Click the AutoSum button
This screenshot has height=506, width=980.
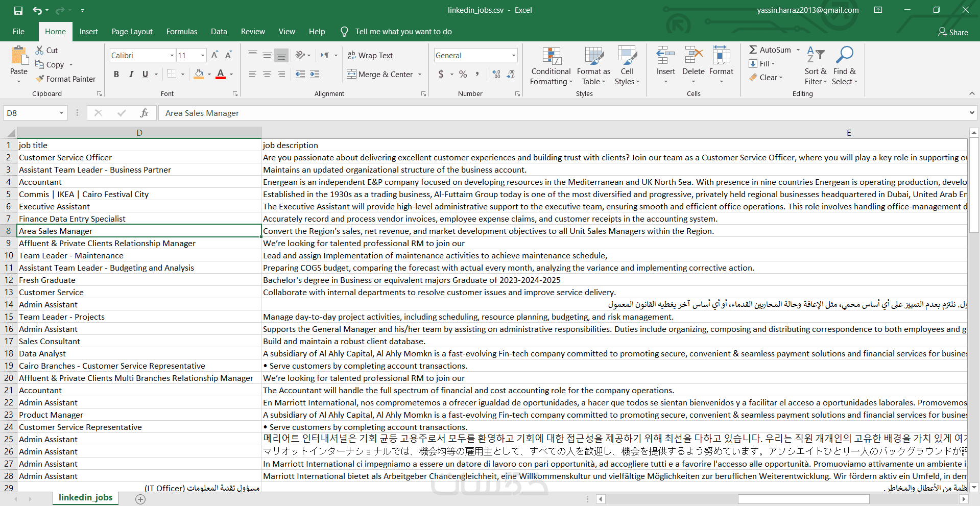(x=770, y=50)
